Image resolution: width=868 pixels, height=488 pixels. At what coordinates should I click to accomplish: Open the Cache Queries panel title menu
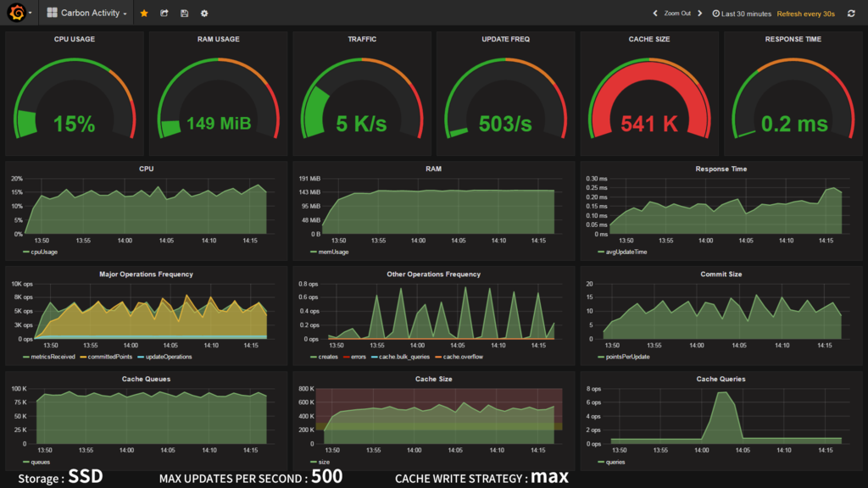click(x=721, y=379)
